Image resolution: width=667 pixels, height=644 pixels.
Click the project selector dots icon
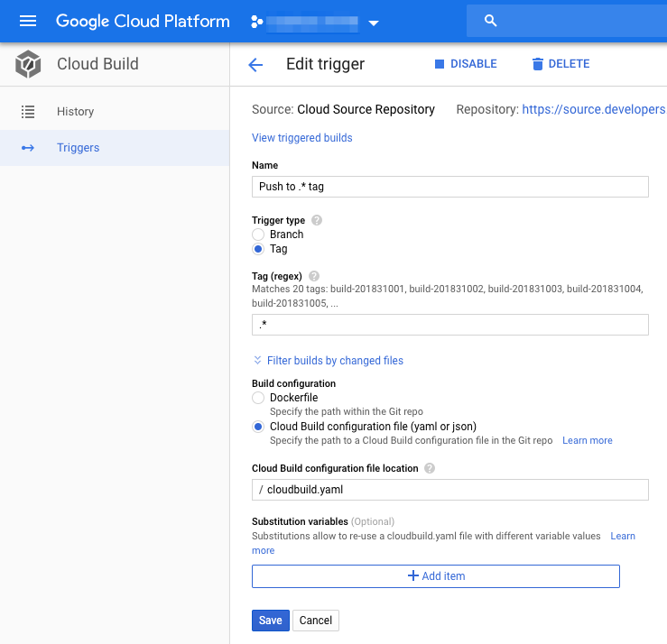click(x=256, y=22)
